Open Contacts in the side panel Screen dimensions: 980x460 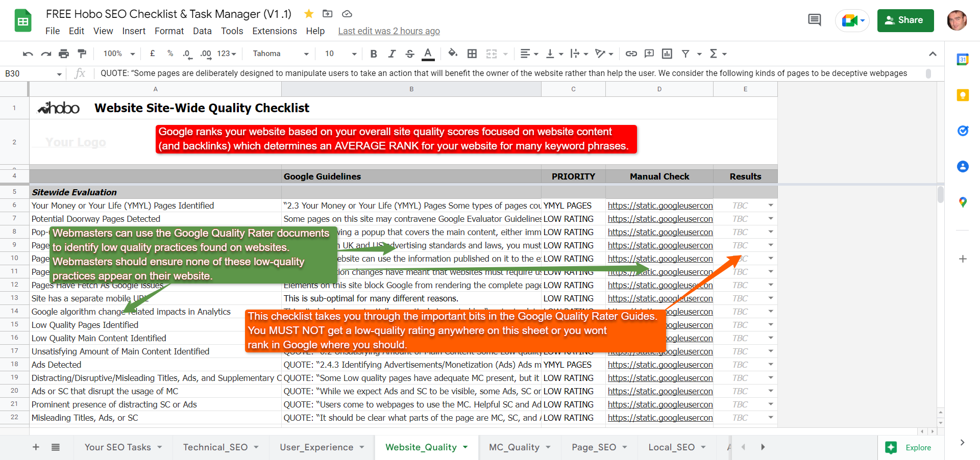tap(963, 166)
